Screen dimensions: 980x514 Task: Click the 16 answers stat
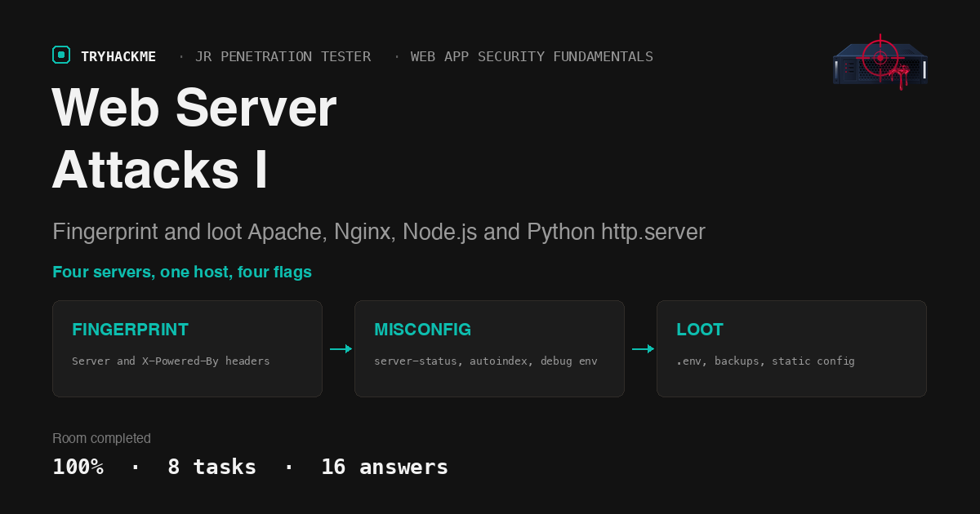point(385,467)
